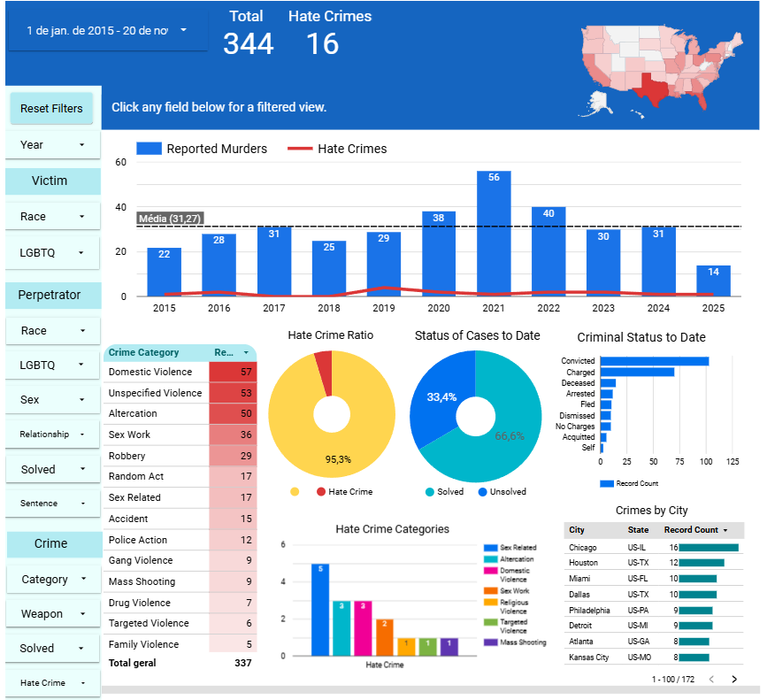Click the Crime Category column header

[x=143, y=352]
